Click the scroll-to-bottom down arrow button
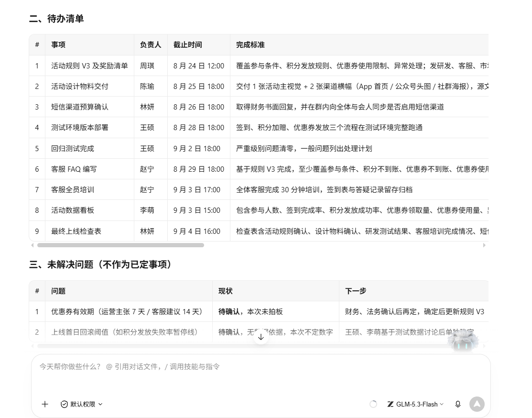The width and height of the screenshot is (532, 418). [261, 337]
